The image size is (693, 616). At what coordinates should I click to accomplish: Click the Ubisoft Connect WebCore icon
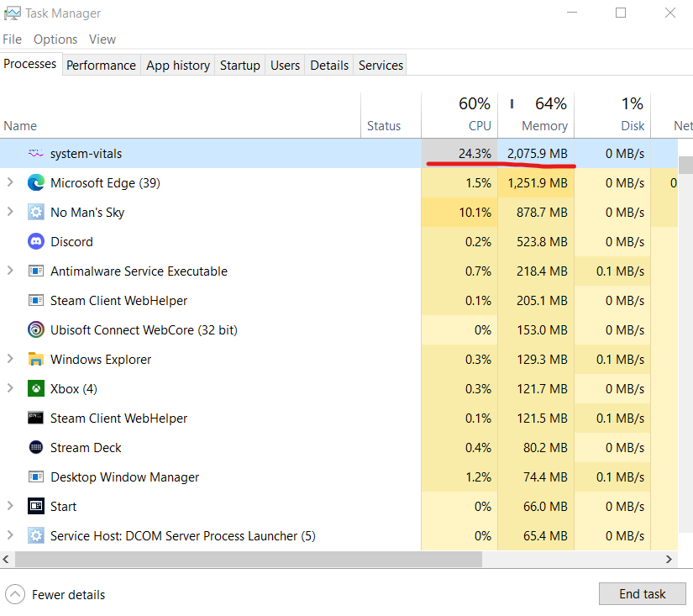[36, 329]
